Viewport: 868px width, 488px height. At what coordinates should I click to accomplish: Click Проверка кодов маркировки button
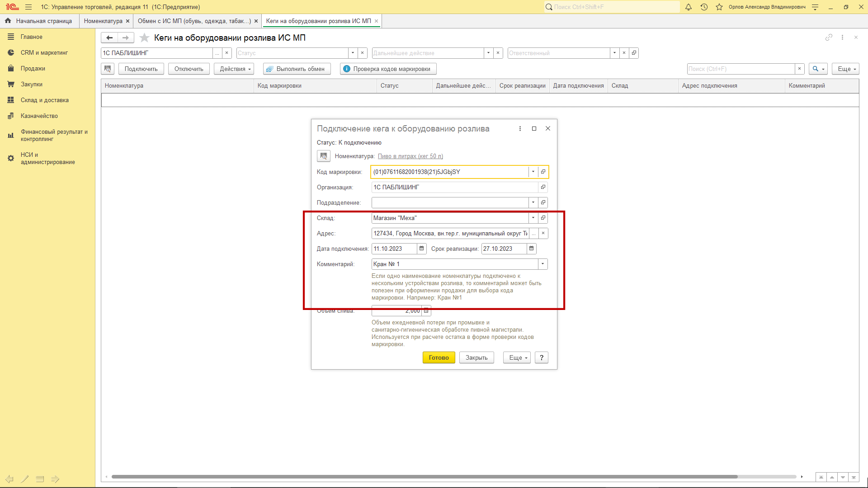point(388,69)
